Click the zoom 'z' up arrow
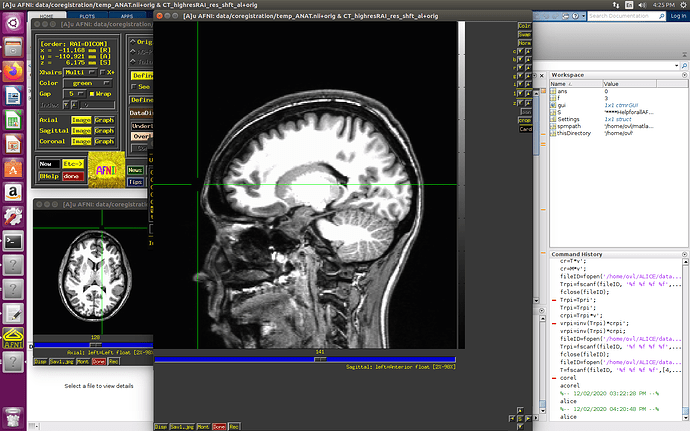The width and height of the screenshot is (690, 431). [x=528, y=103]
